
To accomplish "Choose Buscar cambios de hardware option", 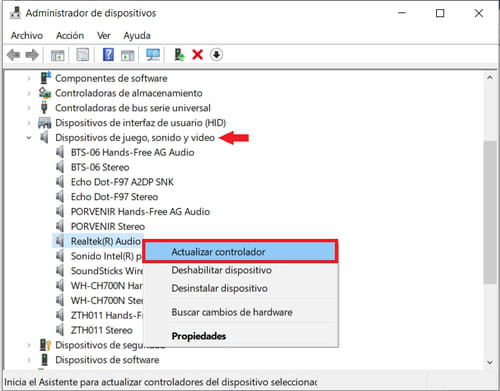I will (240, 312).
